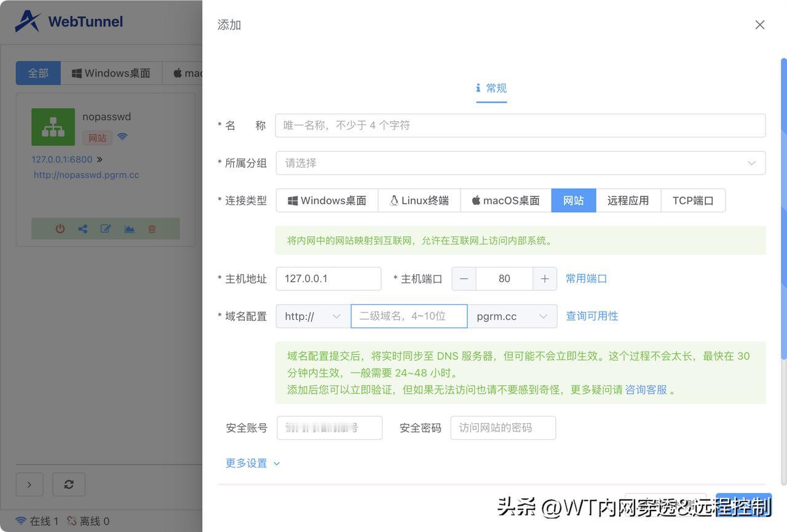
Task: Power off the nopasswd tunnel
Action: point(60,228)
